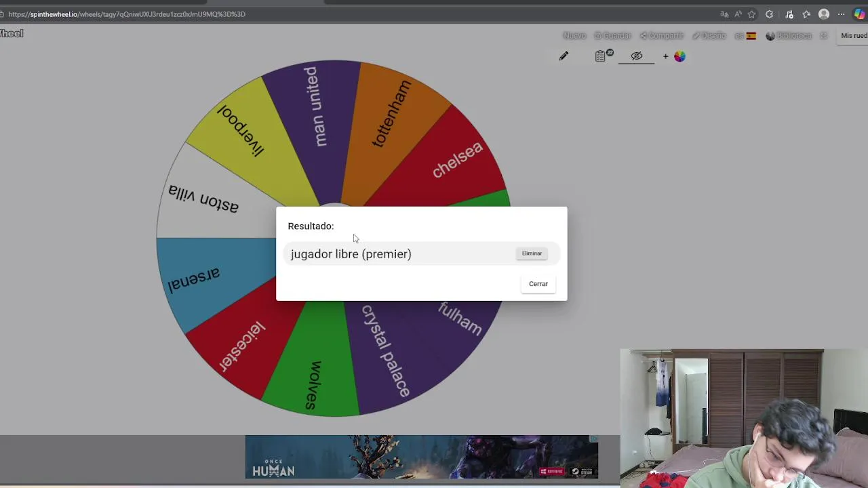This screenshot has width=868, height=488.
Task: Open the Biblioteca menu item
Action: pos(789,36)
